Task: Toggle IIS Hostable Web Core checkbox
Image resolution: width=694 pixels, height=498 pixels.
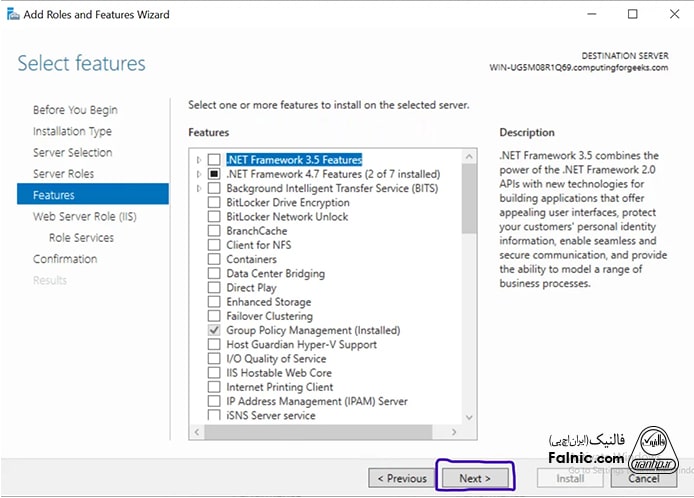Action: 214,373
